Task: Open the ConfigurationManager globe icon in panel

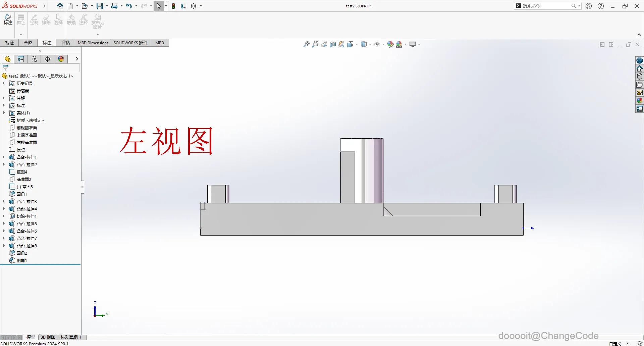Action: pyautogui.click(x=61, y=59)
